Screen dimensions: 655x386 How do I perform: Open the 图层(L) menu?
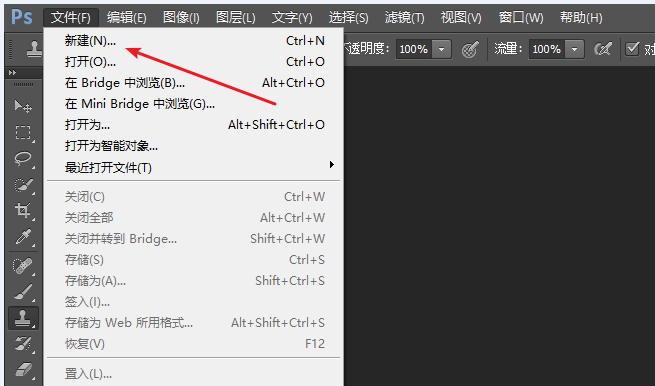point(236,18)
